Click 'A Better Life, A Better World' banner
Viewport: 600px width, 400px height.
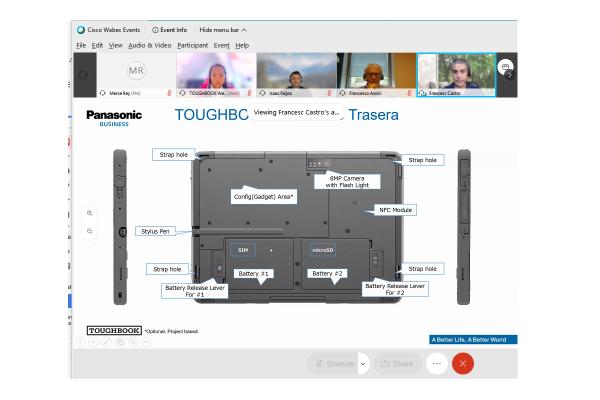tap(473, 340)
